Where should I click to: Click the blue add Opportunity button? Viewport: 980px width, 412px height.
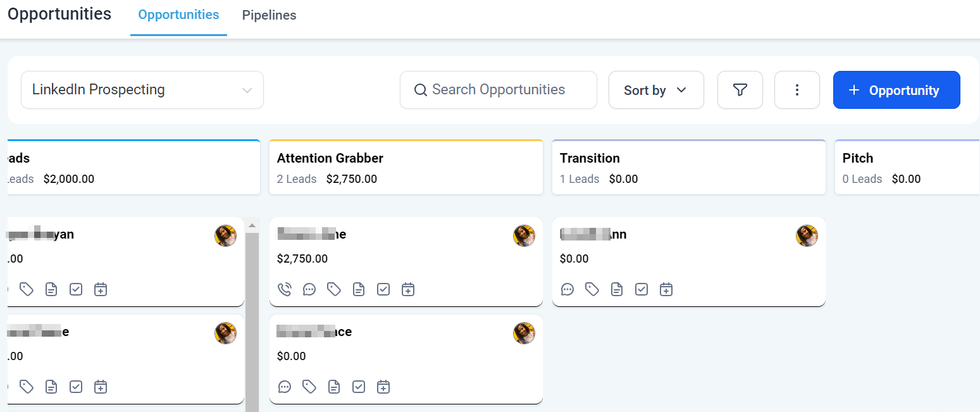(x=896, y=90)
